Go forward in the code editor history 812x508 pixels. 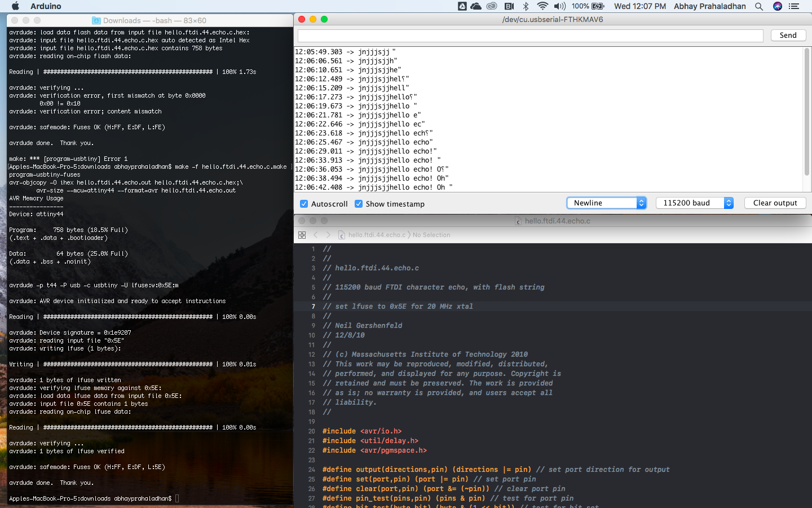point(328,235)
